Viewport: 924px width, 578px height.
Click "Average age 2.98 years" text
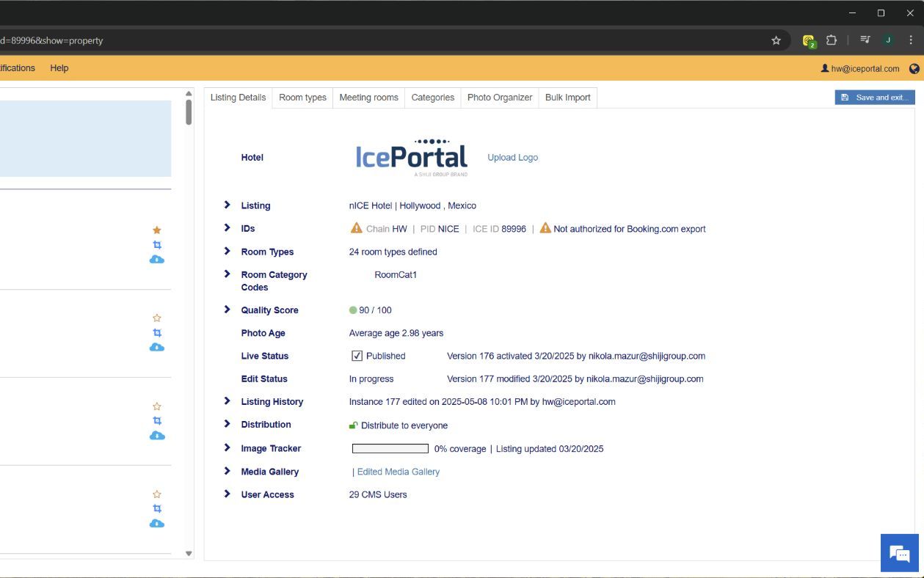pos(396,333)
